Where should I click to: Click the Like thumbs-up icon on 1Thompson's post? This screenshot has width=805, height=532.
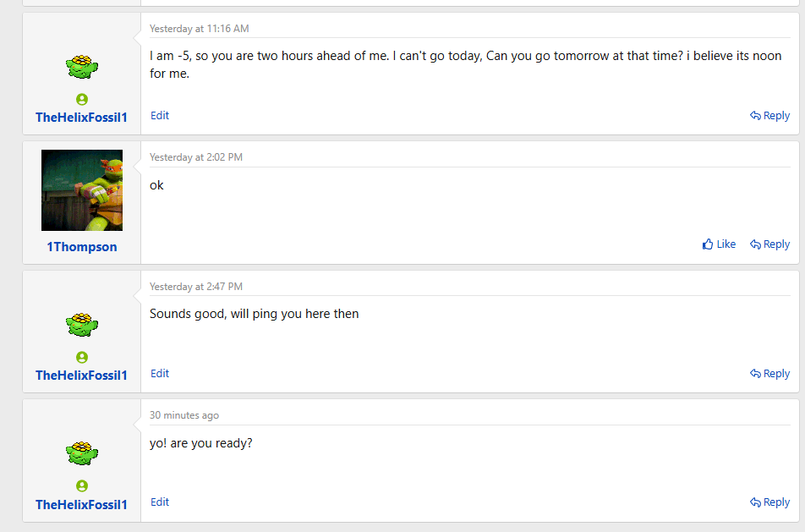pyautogui.click(x=708, y=244)
